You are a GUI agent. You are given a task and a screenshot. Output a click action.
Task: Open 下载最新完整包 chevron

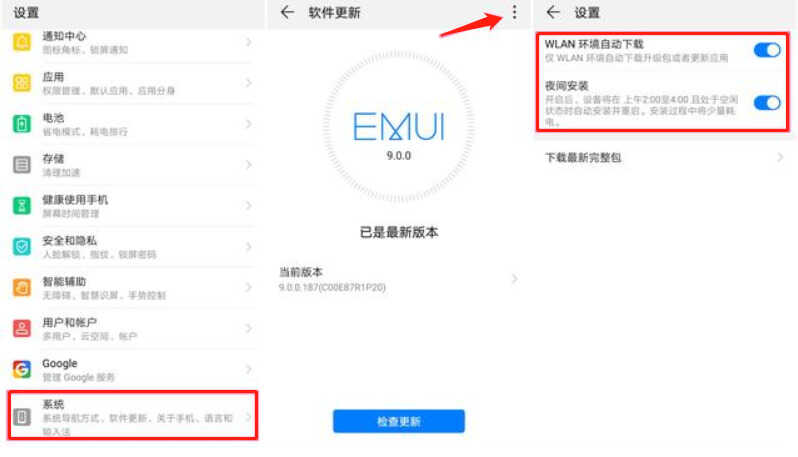[x=780, y=158]
